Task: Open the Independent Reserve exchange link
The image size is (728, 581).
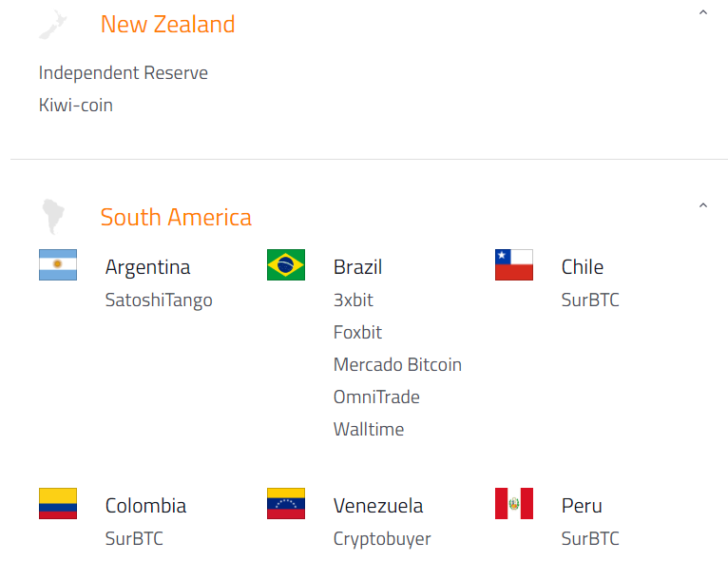Action: [124, 73]
